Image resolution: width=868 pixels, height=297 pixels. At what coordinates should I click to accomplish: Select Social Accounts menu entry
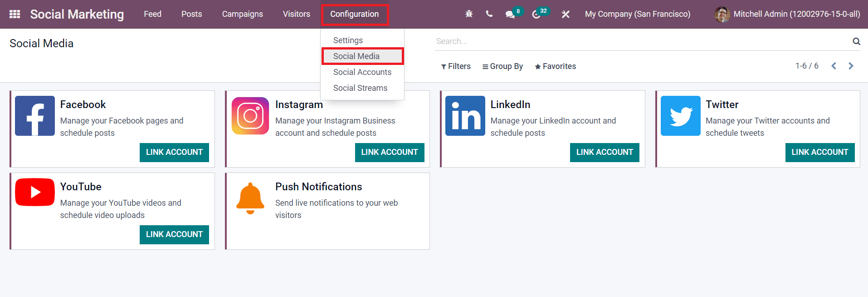pyautogui.click(x=362, y=72)
